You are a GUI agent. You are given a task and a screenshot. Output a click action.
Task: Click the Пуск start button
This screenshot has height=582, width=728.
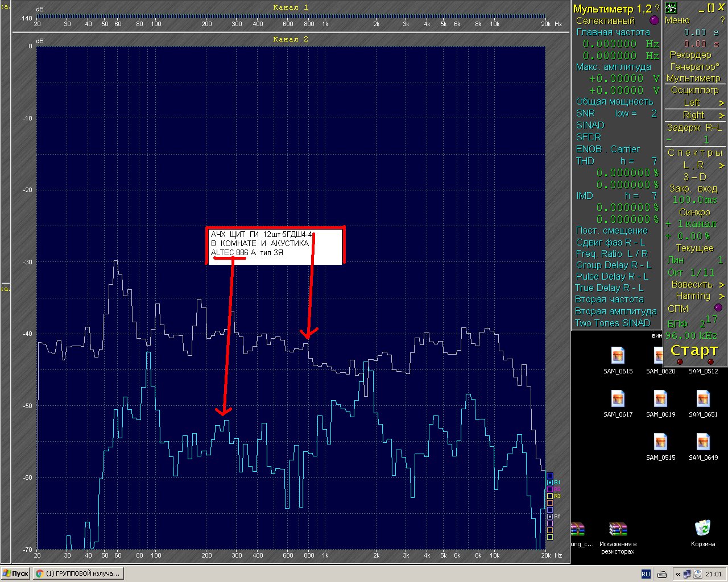click(x=15, y=573)
